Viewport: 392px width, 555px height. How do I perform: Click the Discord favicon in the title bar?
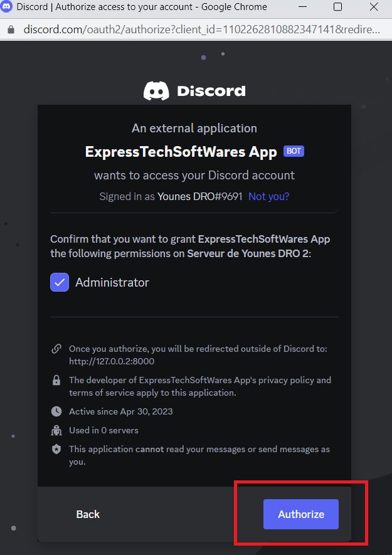pyautogui.click(x=6, y=6)
